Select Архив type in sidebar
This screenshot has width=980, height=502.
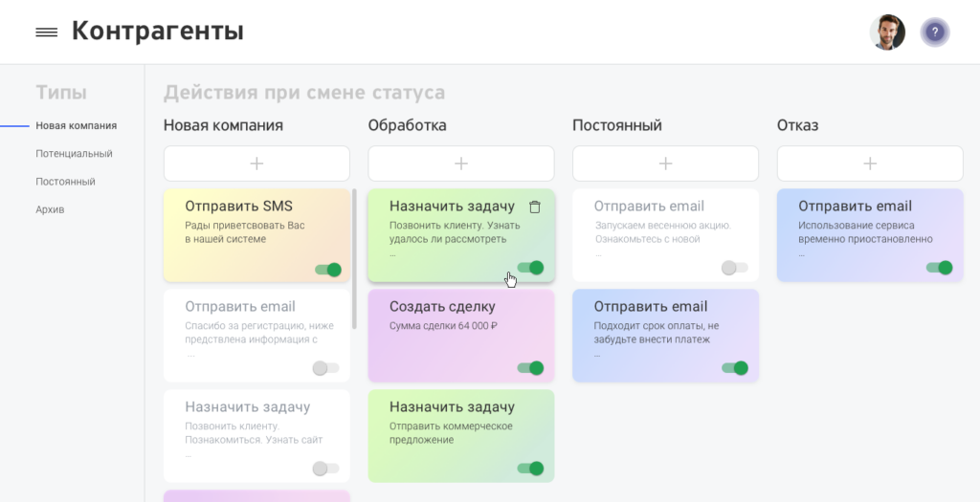coord(50,209)
